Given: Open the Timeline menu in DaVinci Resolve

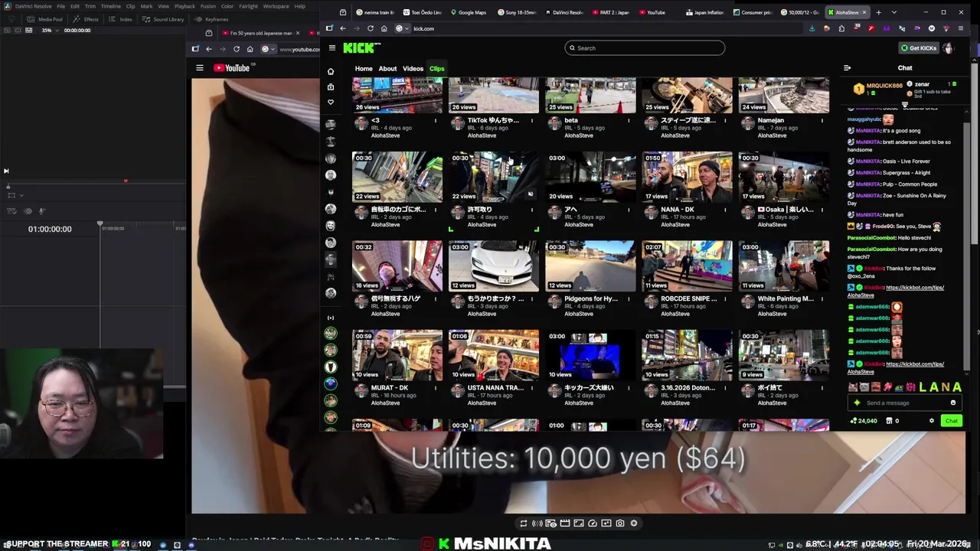Looking at the screenshot, I should click(110, 6).
